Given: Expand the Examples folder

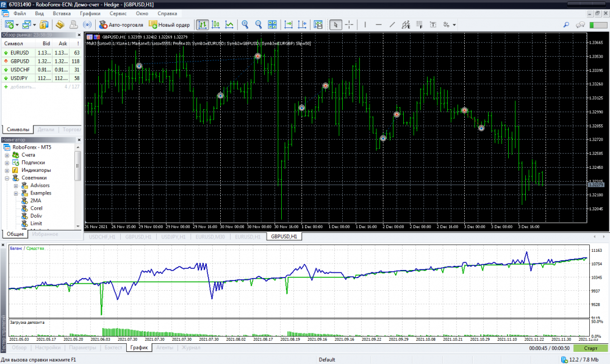Looking at the screenshot, I should 16,193.
